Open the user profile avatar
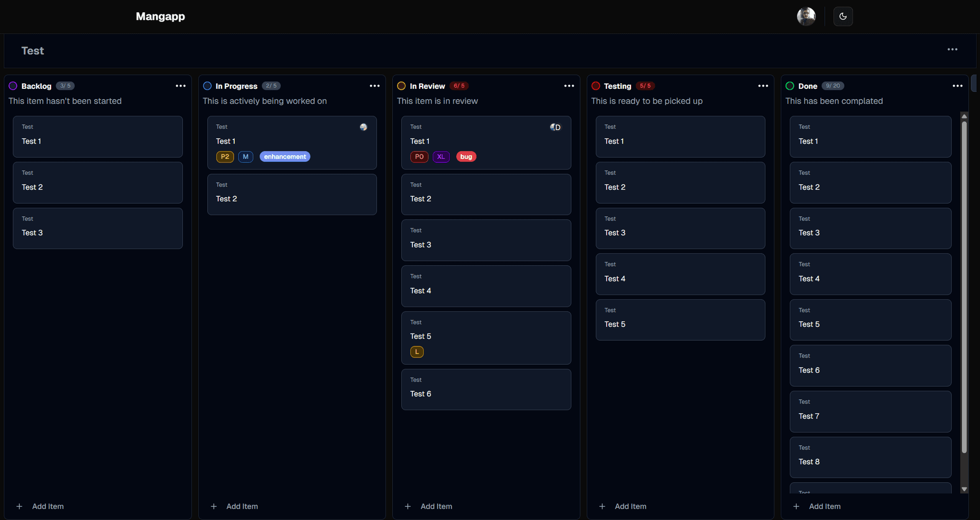This screenshot has width=980, height=520. click(x=806, y=16)
